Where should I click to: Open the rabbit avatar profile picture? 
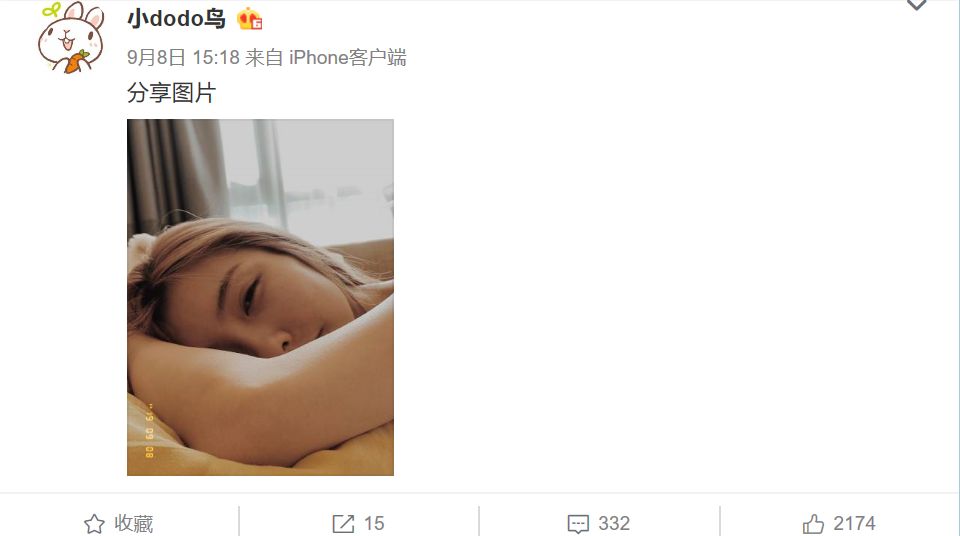point(71,38)
